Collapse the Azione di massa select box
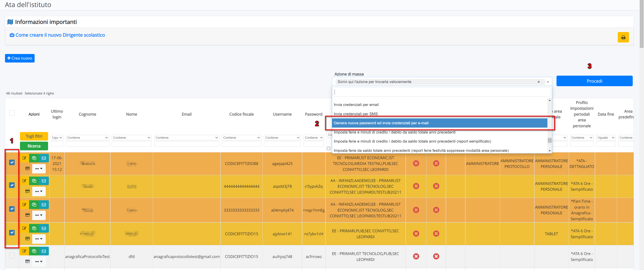This screenshot has height=270, width=644. click(x=548, y=82)
